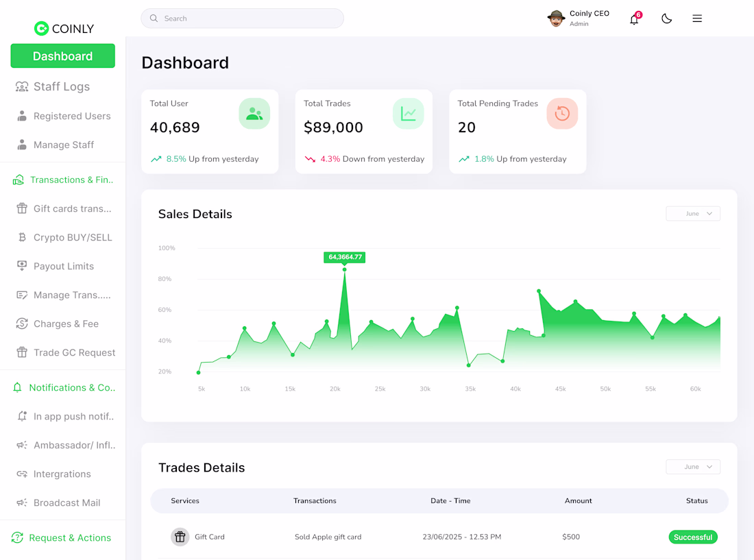Image resolution: width=754 pixels, height=560 pixels.
Task: Click the Charges & Fee dollar icon
Action: [x=22, y=324]
